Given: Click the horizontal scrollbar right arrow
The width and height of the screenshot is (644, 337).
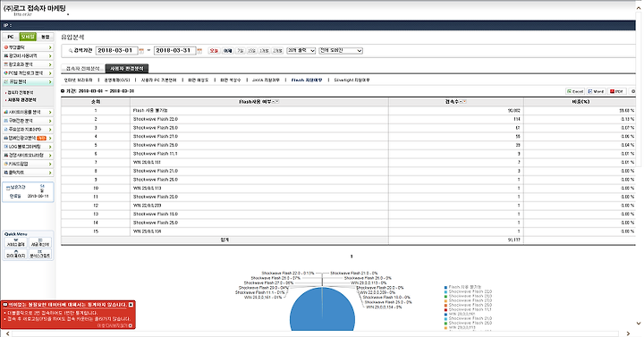Looking at the screenshot, I should tap(629, 333).
